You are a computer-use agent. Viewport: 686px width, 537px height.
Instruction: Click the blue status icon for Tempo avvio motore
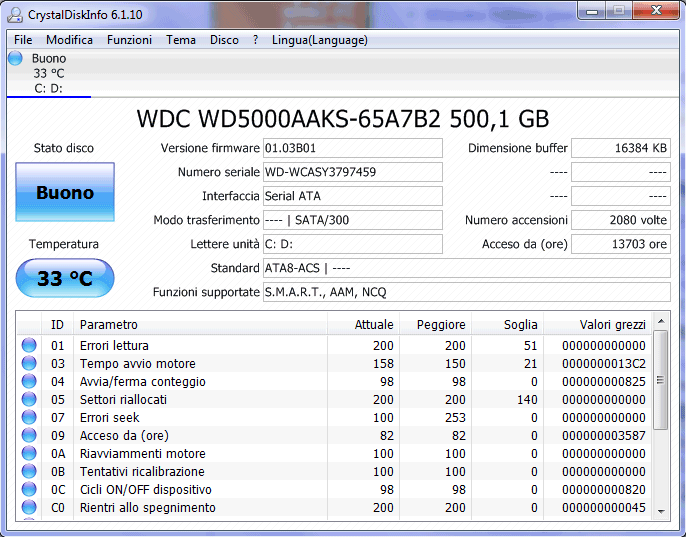[x=29, y=363]
